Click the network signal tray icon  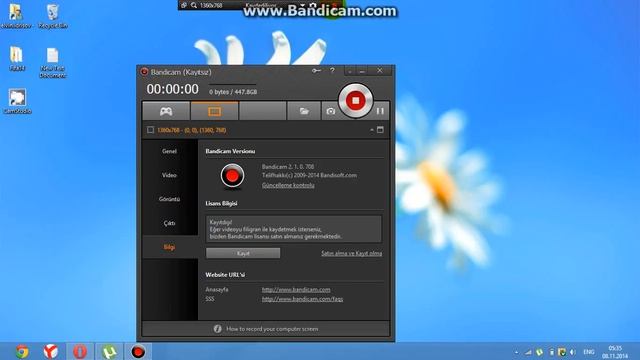(x=528, y=352)
